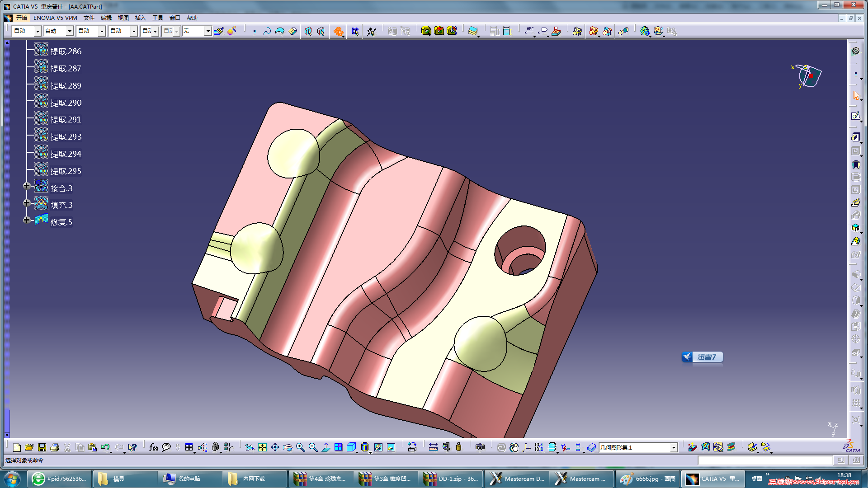Open the 几何图形集.1 dropdown
Screen dimensions: 868x488
[673, 447]
